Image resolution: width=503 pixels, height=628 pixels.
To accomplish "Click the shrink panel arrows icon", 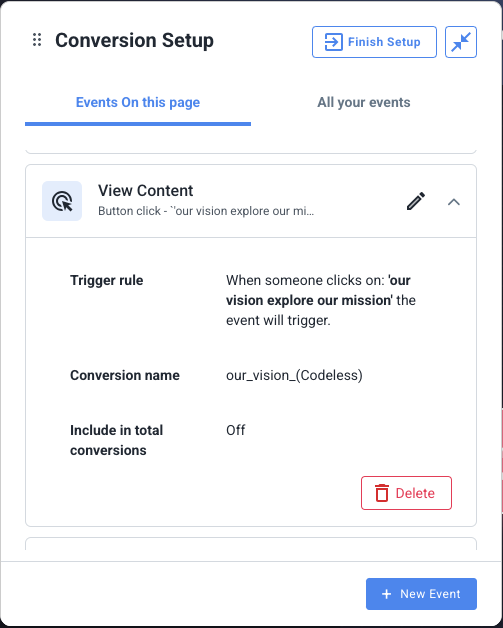I will (461, 42).
